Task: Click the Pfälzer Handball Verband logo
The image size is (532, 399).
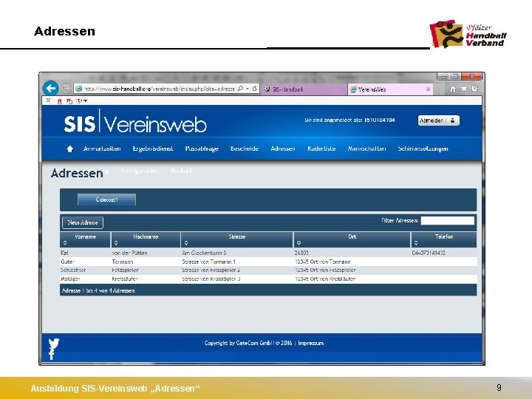Action: click(x=468, y=34)
